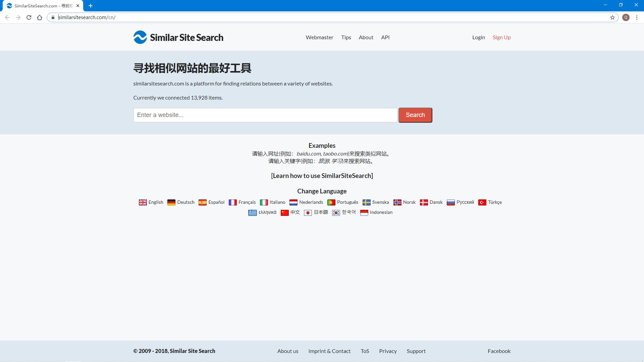Image resolution: width=644 pixels, height=362 pixels.
Task: Click the Similar Site Search wave logo
Action: click(x=140, y=38)
